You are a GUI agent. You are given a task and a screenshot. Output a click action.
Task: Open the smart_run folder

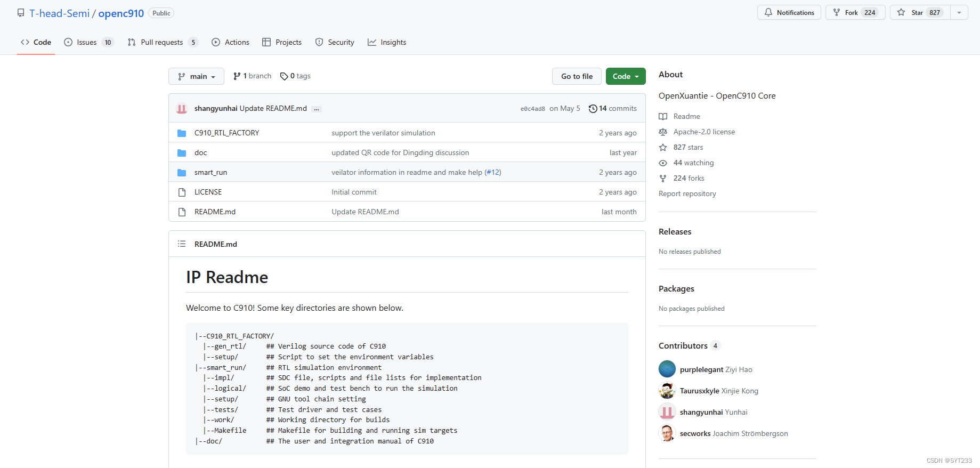(211, 172)
